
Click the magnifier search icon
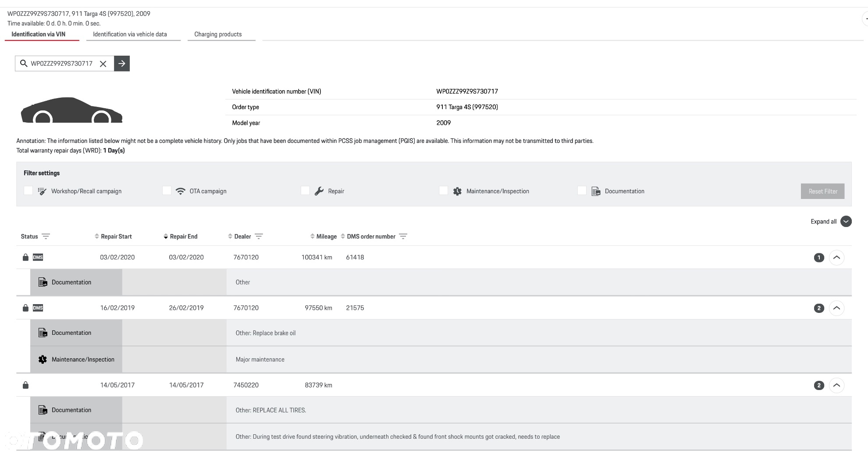(x=24, y=64)
